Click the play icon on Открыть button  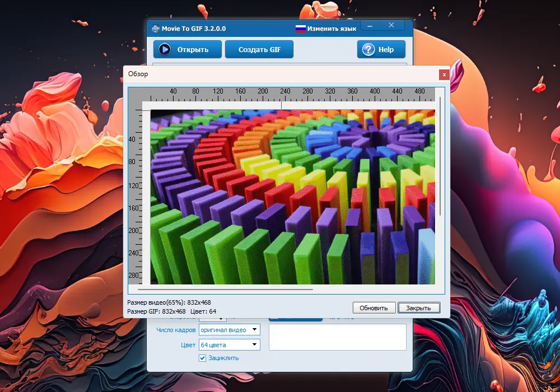click(x=165, y=49)
